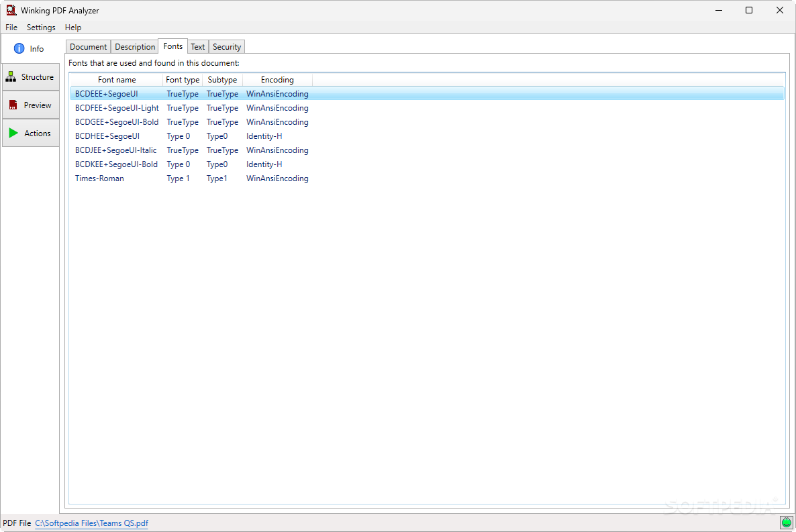This screenshot has height=532, width=796.
Task: Select the Times-Roman font row
Action: (x=427, y=178)
